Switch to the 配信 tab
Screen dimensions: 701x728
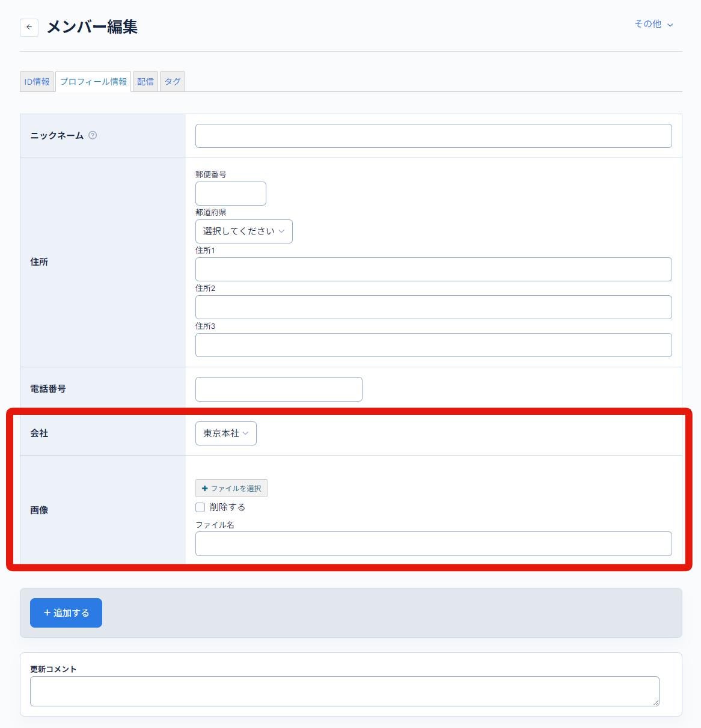145,81
